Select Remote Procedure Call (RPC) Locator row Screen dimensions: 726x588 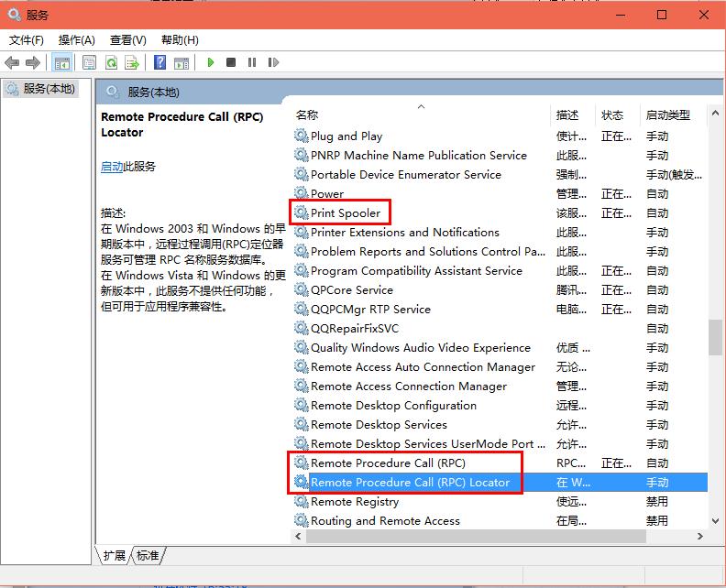point(500,482)
